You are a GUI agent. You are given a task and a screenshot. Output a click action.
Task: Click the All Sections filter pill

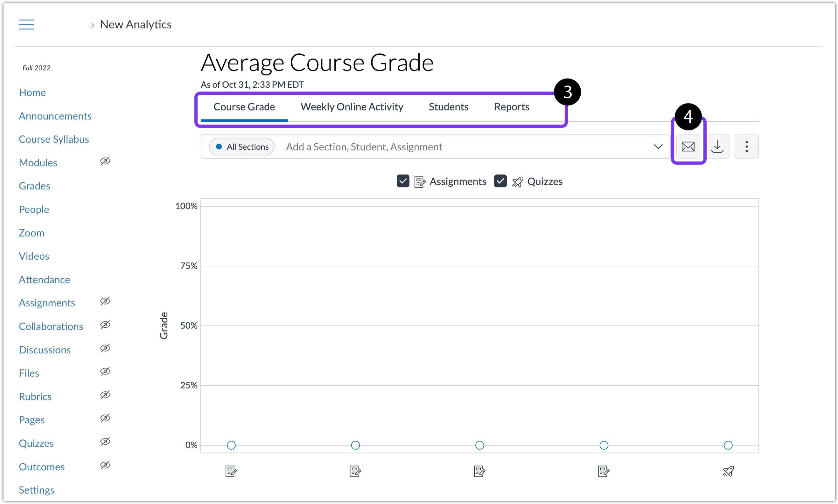(241, 146)
